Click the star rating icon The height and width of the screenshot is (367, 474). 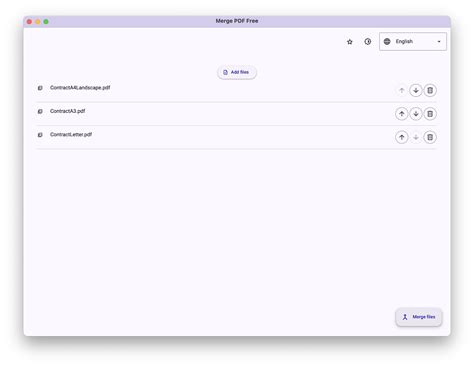point(349,42)
